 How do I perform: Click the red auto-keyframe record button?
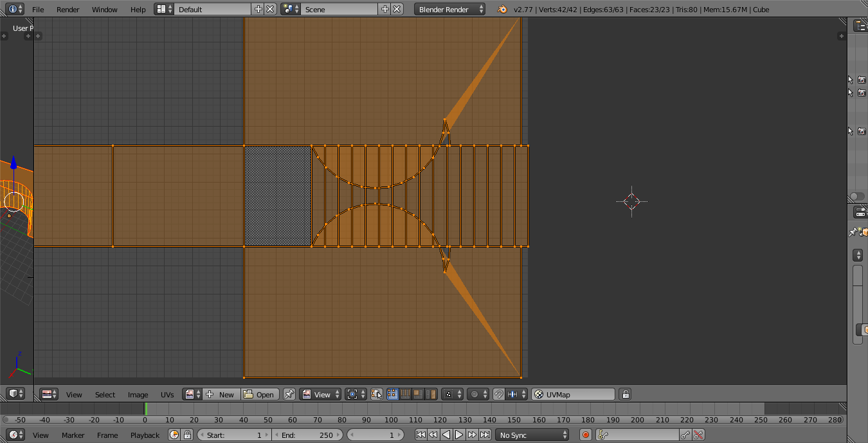tap(585, 435)
